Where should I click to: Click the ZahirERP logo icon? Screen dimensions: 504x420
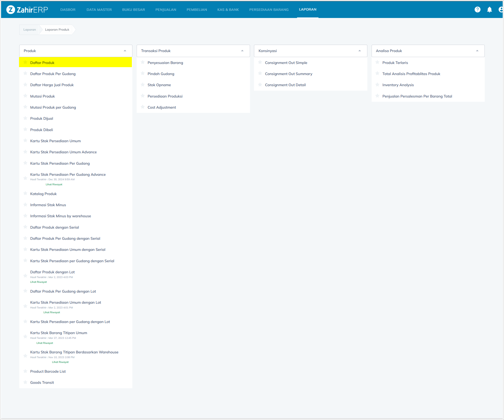pyautogui.click(x=11, y=10)
